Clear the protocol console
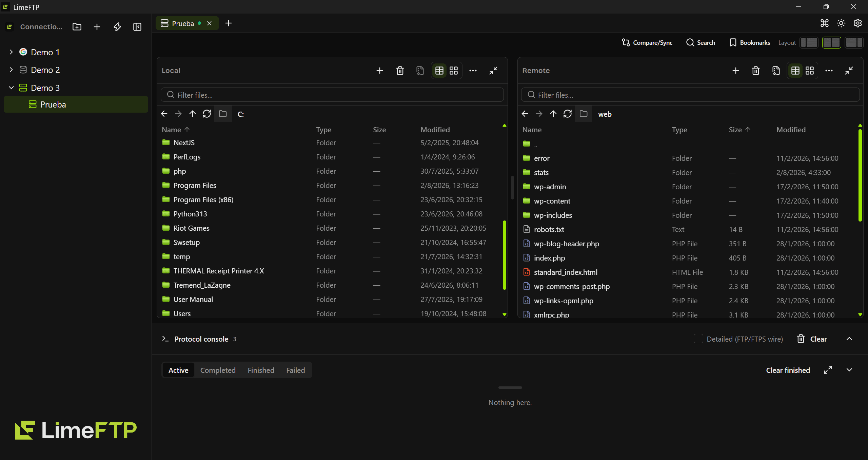 point(812,339)
